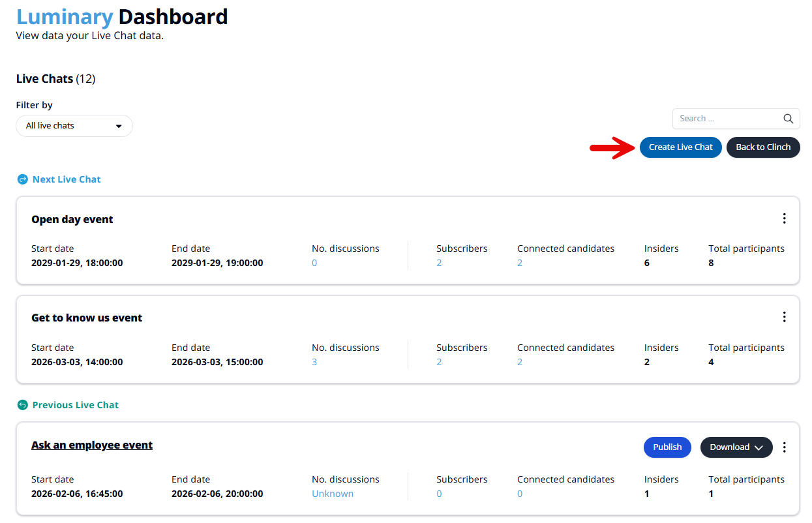
Task: Click Unknown discussions link for Ask an employee
Action: 333,494
